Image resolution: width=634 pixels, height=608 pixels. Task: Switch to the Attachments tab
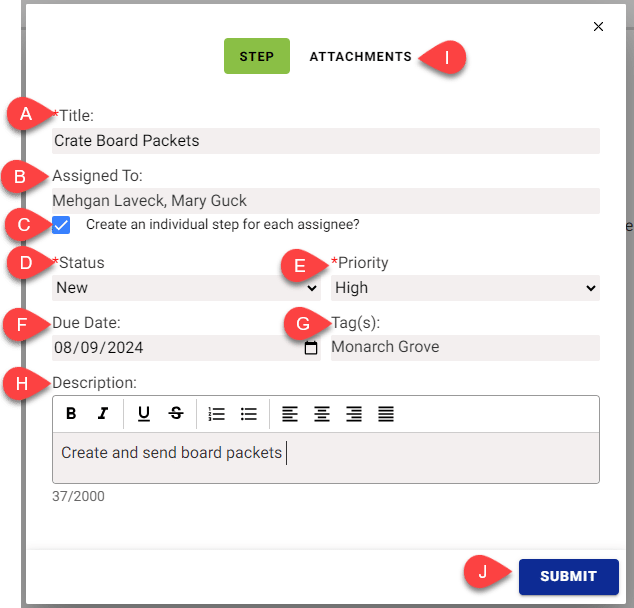361,57
